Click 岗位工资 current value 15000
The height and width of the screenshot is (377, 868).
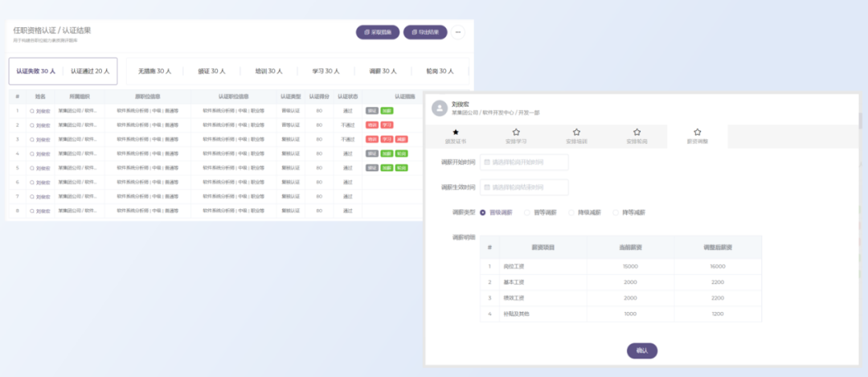point(631,266)
